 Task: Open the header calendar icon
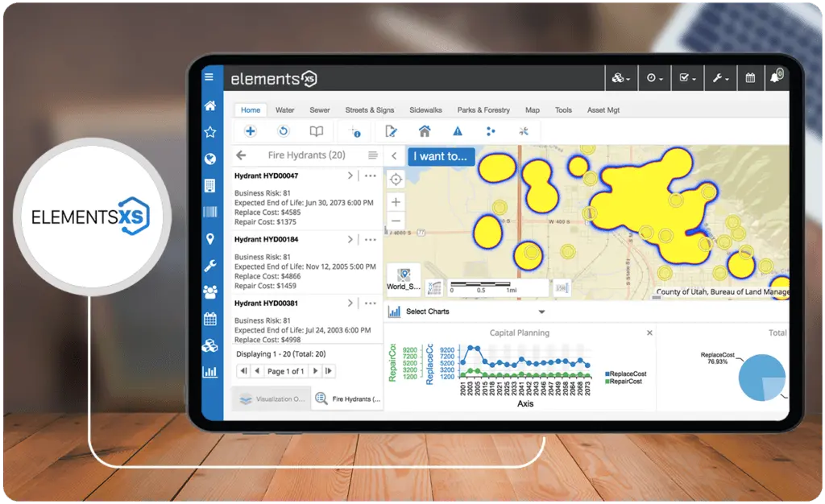[750, 78]
